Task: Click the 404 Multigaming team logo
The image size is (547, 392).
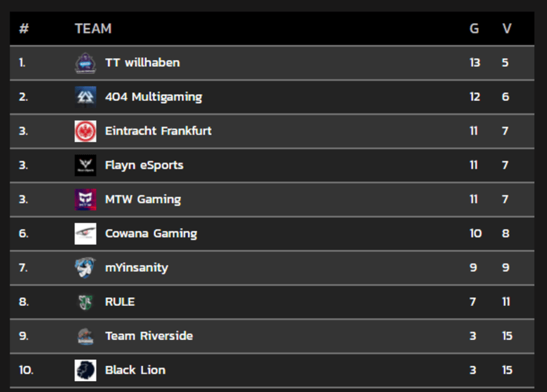Action: pos(85,97)
